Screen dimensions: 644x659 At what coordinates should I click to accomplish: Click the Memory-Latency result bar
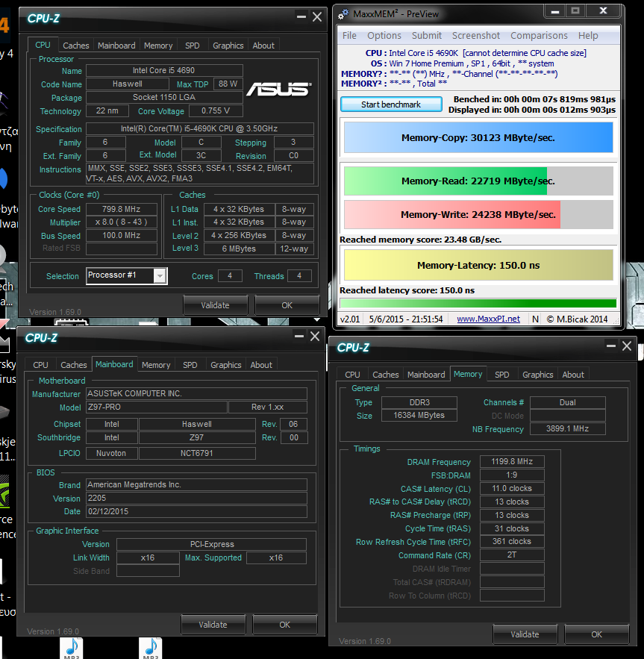coord(478,265)
